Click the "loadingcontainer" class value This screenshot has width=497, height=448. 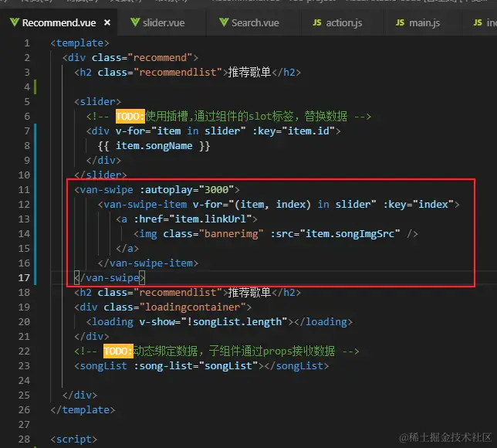point(192,307)
